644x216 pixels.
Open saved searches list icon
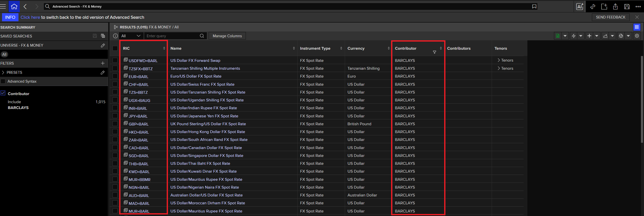[103, 36]
